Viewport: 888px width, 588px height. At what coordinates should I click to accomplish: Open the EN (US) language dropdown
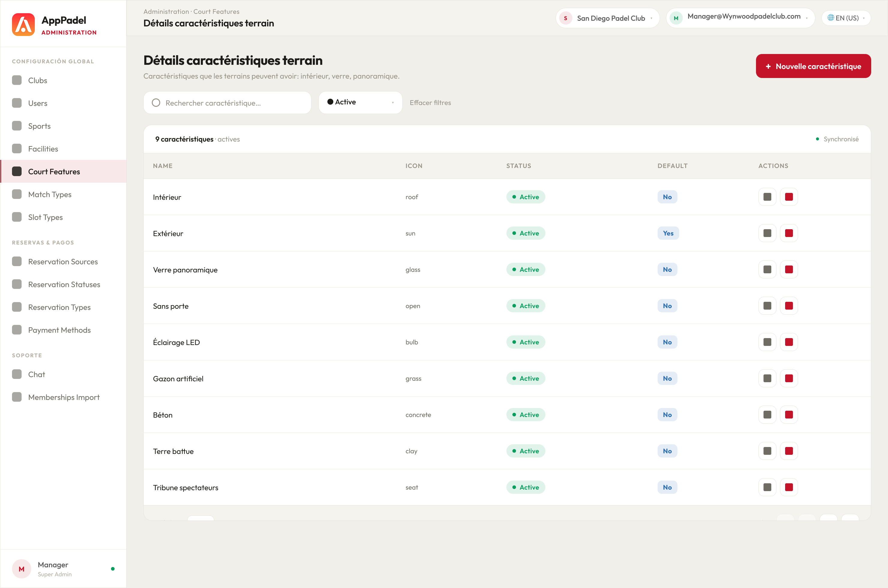(x=846, y=18)
